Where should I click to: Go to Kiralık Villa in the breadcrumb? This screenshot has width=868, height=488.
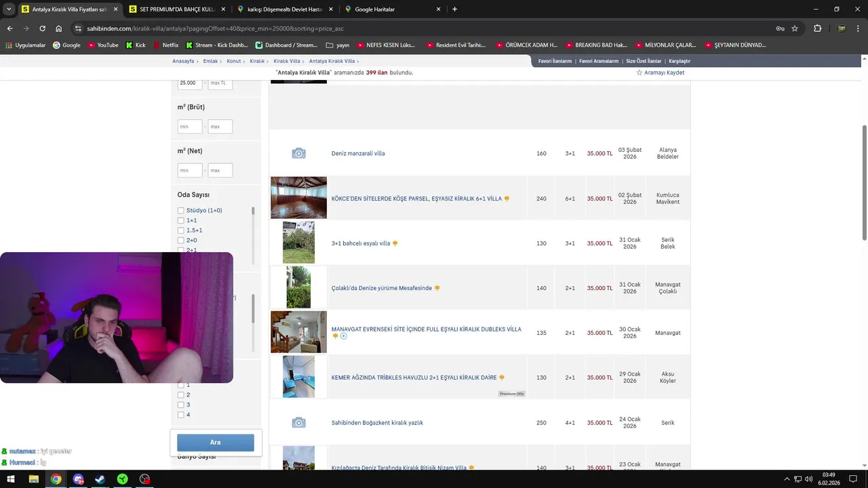tap(287, 61)
